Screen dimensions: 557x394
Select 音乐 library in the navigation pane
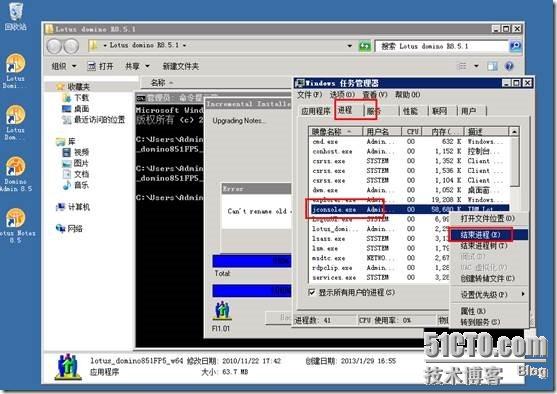coord(76,185)
